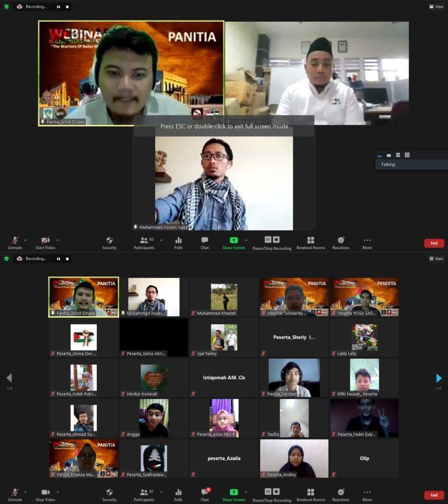
Task: Open the Participants list showing 81
Action: (144, 495)
